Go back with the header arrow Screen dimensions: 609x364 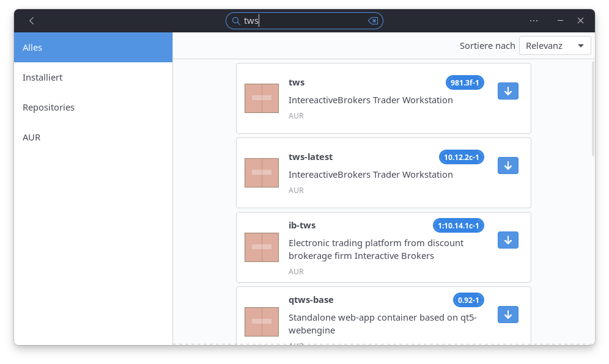[x=32, y=21]
